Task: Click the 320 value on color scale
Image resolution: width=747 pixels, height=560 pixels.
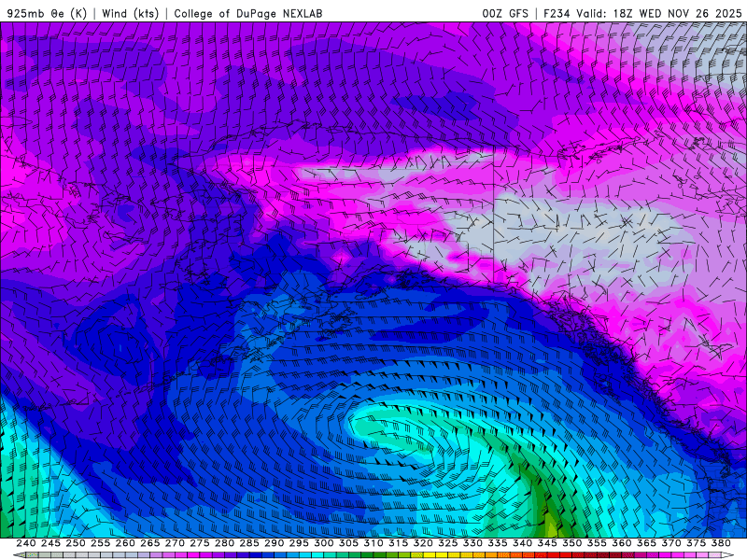Action: [423, 543]
